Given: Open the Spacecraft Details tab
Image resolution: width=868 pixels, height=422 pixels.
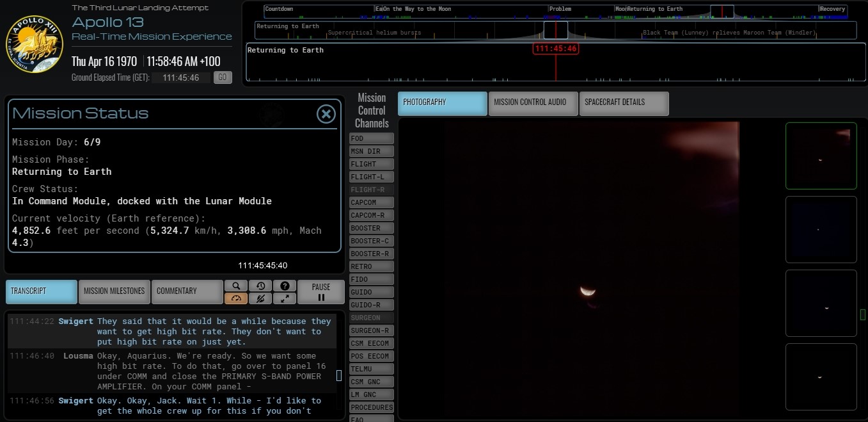Looking at the screenshot, I should point(624,103).
